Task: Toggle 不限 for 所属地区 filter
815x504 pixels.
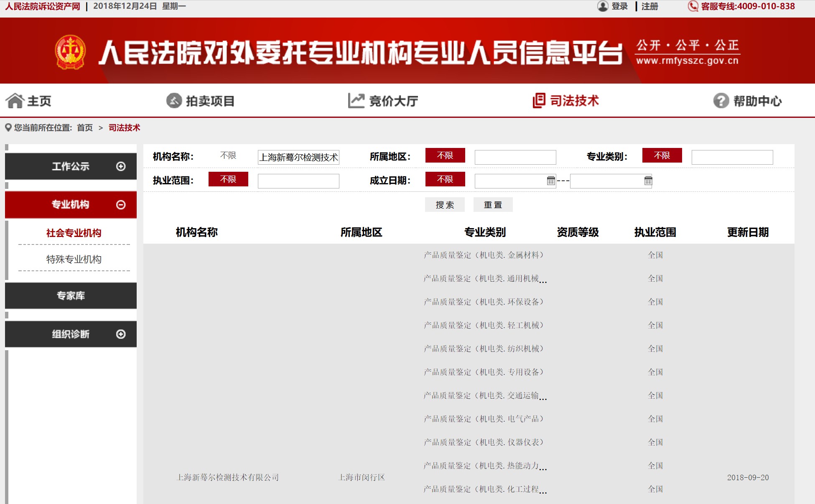Action: pyautogui.click(x=445, y=155)
